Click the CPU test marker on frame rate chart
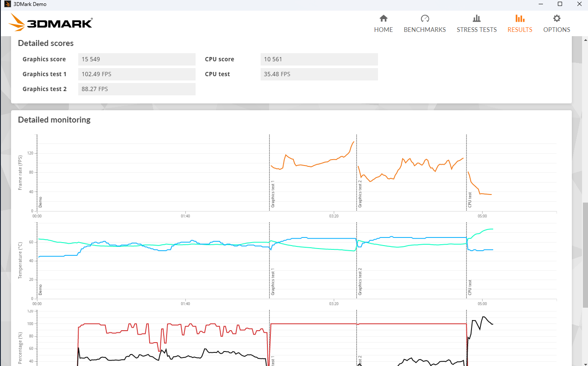 (470, 200)
